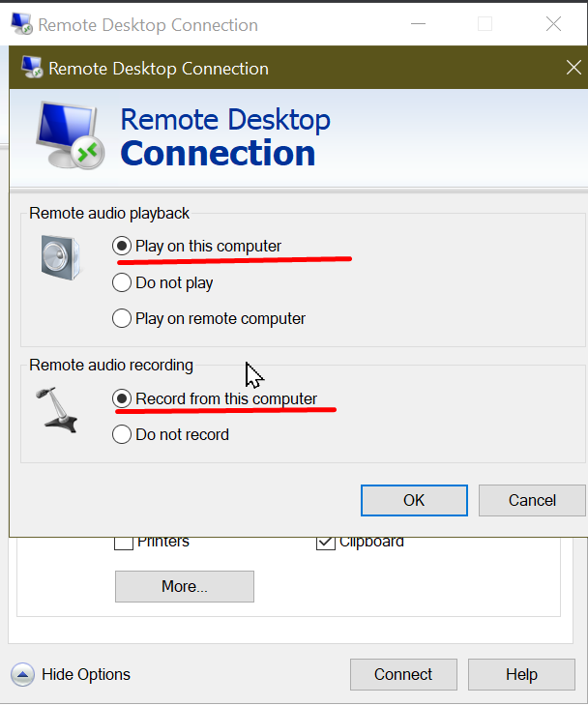Select Play on this computer radio button
The width and height of the screenshot is (588, 706).
pos(122,246)
